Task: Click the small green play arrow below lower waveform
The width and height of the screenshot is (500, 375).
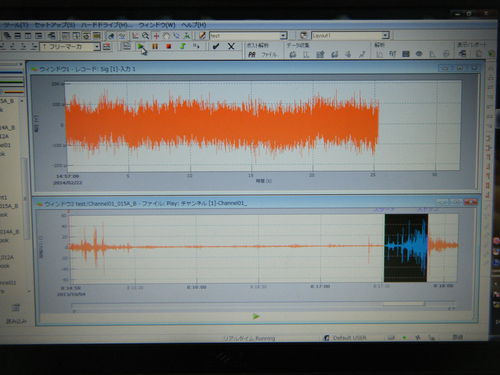Action: pyautogui.click(x=256, y=316)
